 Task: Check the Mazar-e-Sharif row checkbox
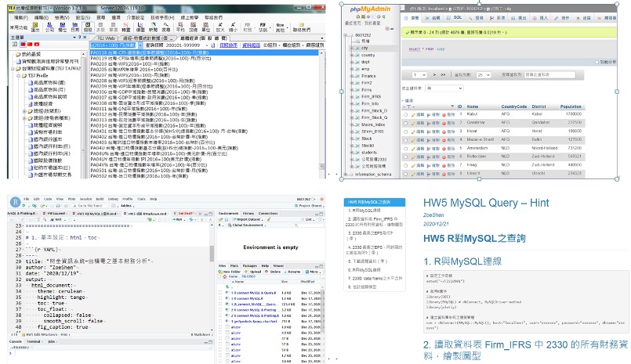(x=405, y=140)
